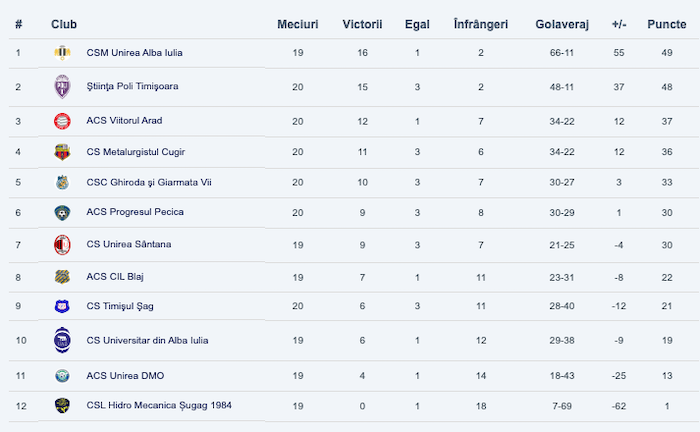Screen dimensions: 700x432
Task: Click the ACS Unirea DMO club logo
Action: click(62, 375)
